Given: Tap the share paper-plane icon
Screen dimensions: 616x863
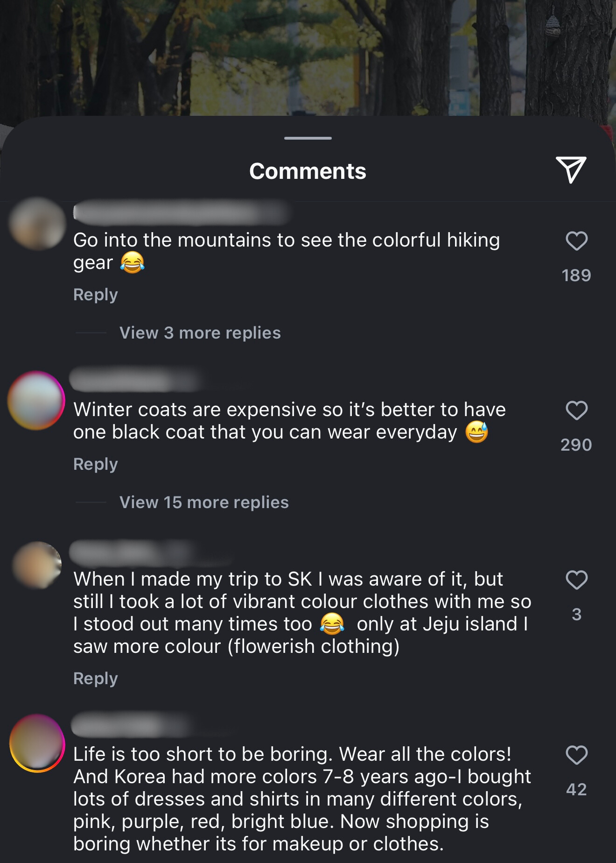Looking at the screenshot, I should point(571,170).
